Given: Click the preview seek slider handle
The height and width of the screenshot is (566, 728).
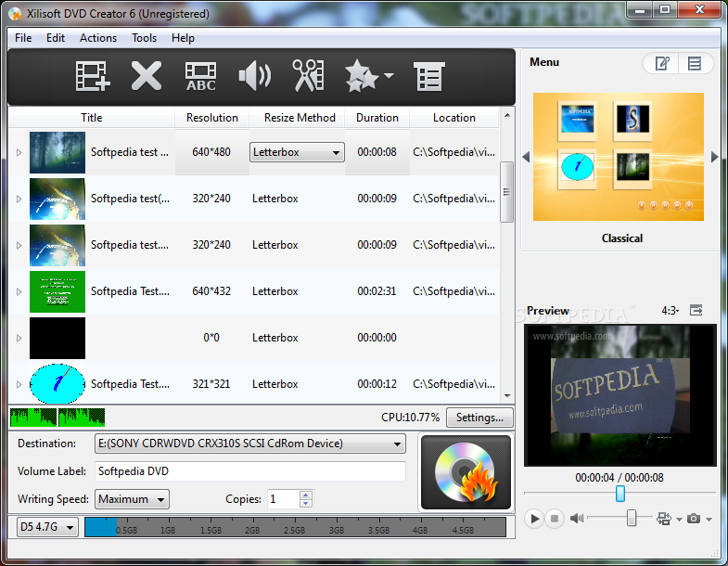Looking at the screenshot, I should pos(620,494).
